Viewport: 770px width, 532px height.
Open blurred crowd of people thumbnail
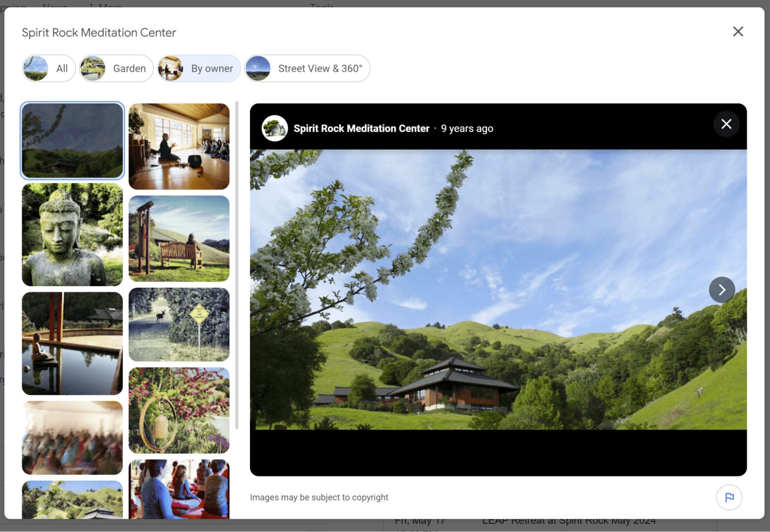(x=72, y=438)
